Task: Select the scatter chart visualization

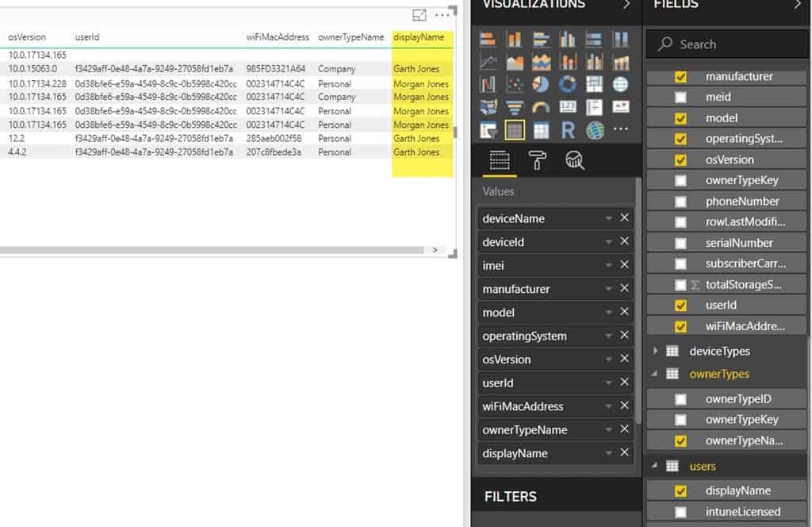Action: 514,84
